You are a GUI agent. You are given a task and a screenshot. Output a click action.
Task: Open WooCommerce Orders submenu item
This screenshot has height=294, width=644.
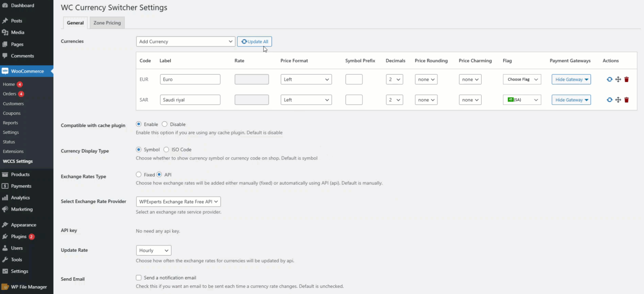point(10,94)
